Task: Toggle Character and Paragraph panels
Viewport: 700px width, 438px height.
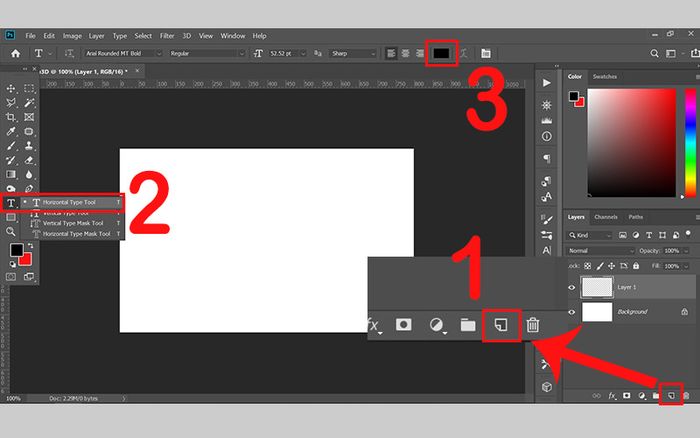Action: tap(486, 54)
